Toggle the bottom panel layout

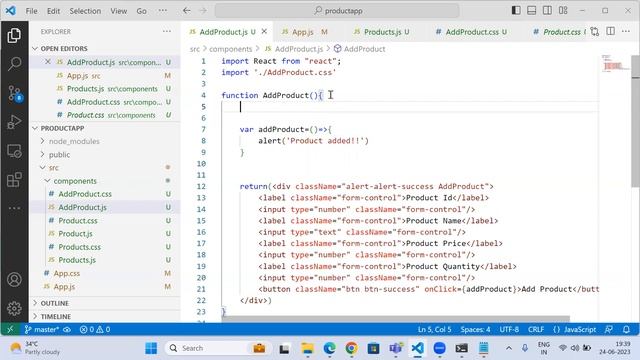[x=531, y=11]
